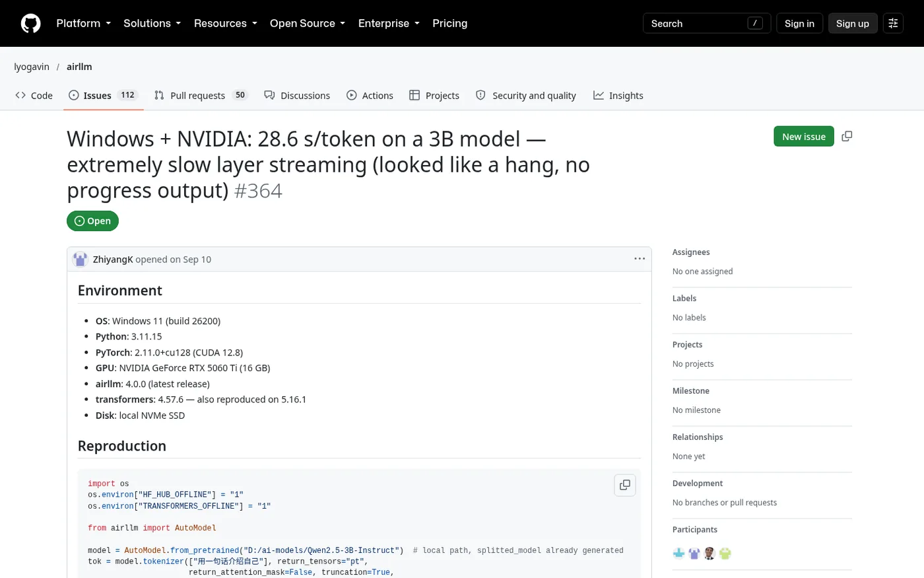The image size is (924, 578).
Task: Click 'No branches or pull requests' text
Action: point(725,503)
